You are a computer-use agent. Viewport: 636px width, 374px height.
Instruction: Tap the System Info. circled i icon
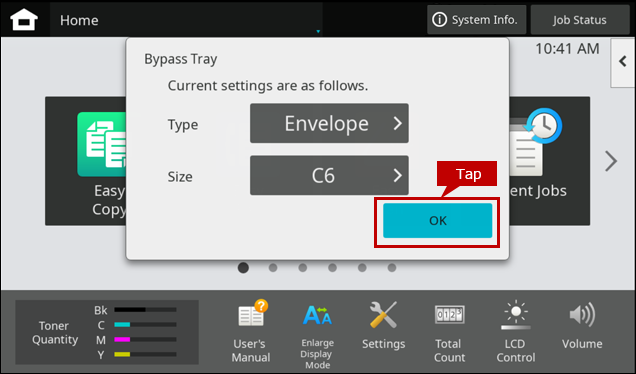click(x=439, y=19)
